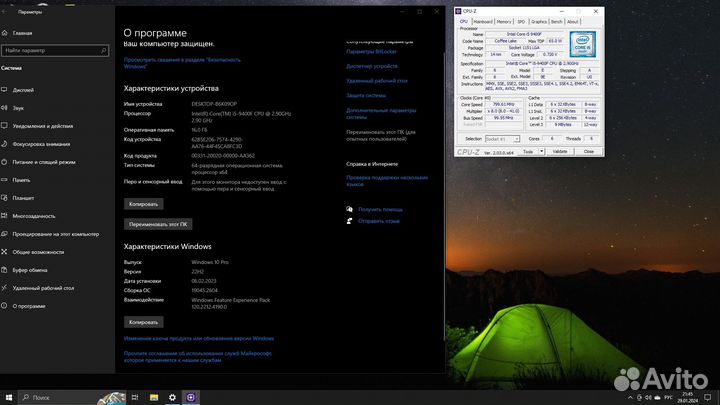Click Переименовать этот ПК (для опытных пользователей)
The width and height of the screenshot is (720, 405).
[381, 135]
